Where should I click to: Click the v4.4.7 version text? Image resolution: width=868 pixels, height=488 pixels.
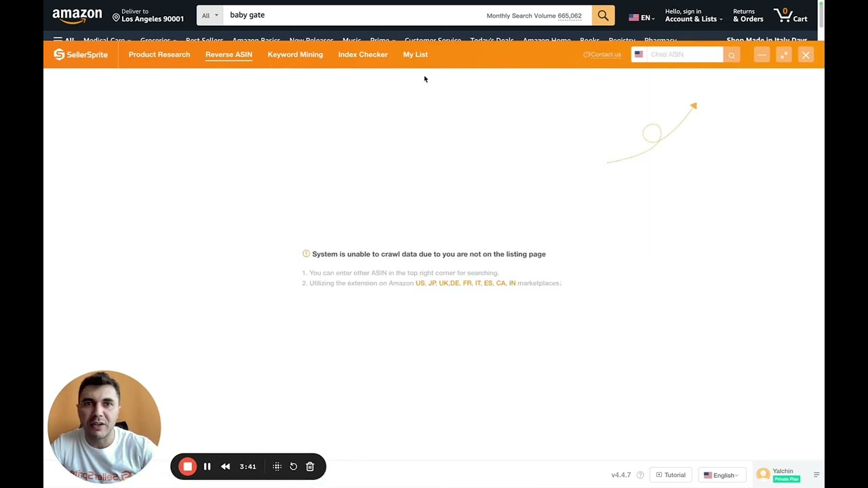click(620, 475)
